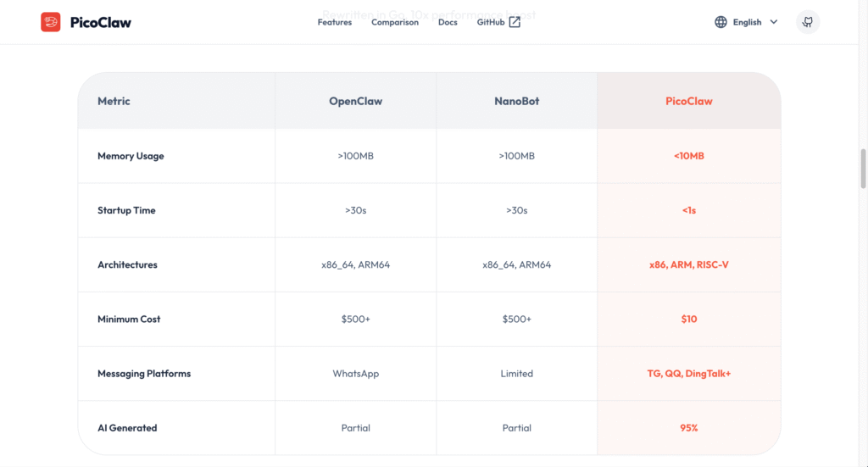This screenshot has width=868, height=467.
Task: Follow the GitHub nav link
Action: (491, 22)
